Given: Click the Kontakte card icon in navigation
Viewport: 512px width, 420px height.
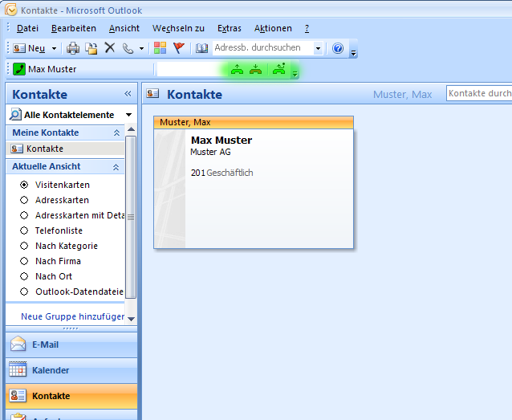Looking at the screenshot, I should 18,395.
